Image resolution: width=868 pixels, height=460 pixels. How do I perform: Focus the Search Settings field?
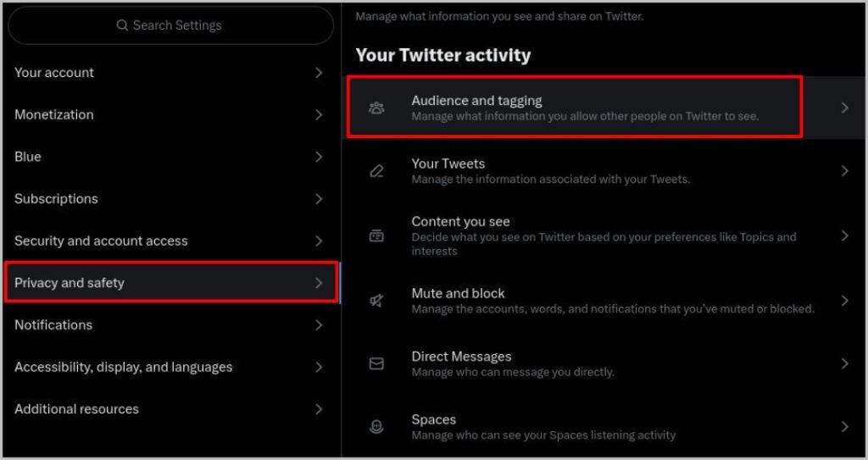point(171,25)
